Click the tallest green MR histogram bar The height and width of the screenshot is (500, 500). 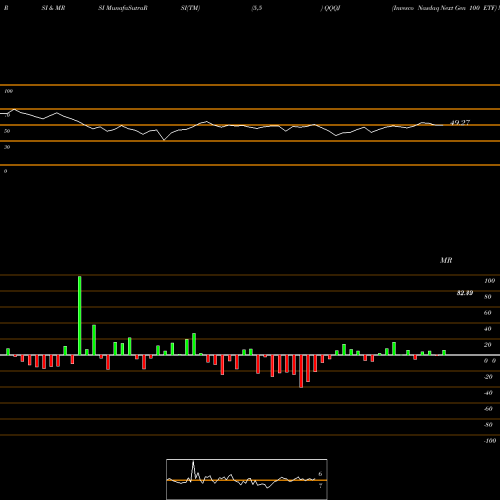[x=80, y=315]
